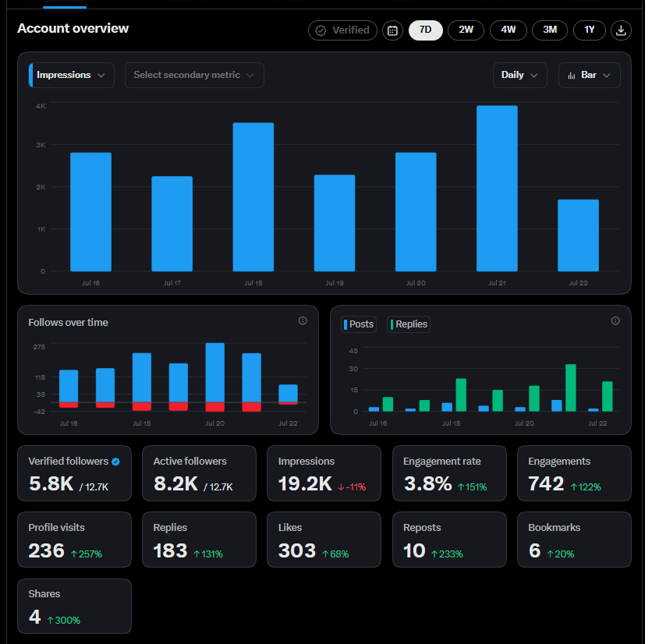
Task: Click the -11% impressions change
Action: 352,487
